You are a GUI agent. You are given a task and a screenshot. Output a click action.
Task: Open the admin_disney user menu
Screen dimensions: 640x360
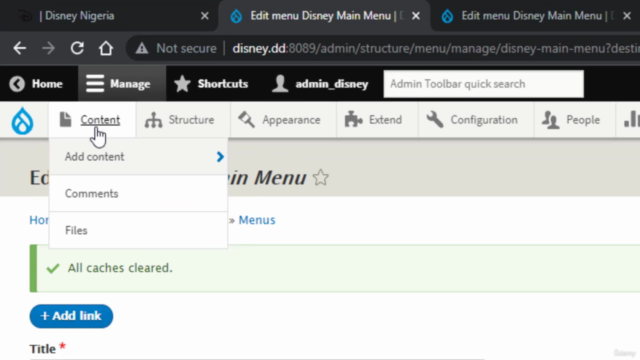tap(320, 84)
